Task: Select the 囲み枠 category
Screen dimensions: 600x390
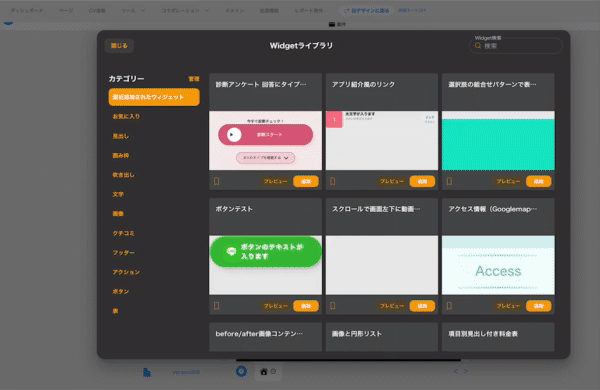Action: pos(121,155)
